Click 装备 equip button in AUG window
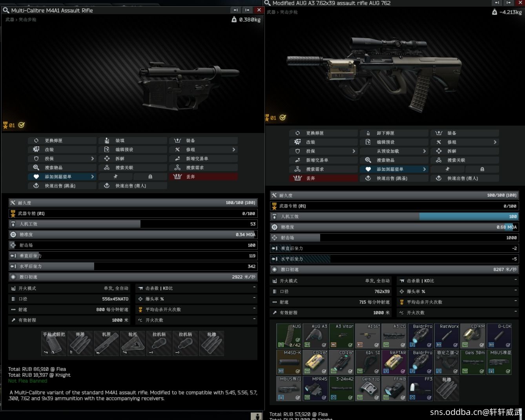This screenshot has height=420, width=525. pos(465,133)
